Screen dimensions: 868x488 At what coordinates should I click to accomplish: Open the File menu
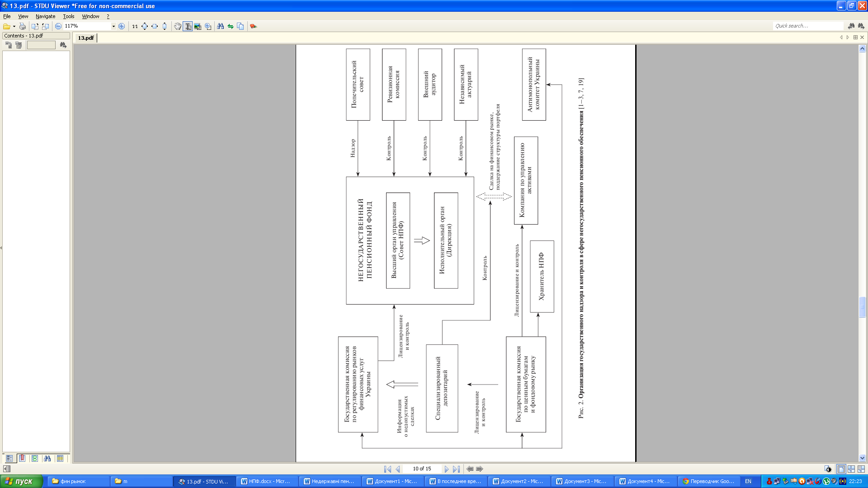(x=7, y=16)
